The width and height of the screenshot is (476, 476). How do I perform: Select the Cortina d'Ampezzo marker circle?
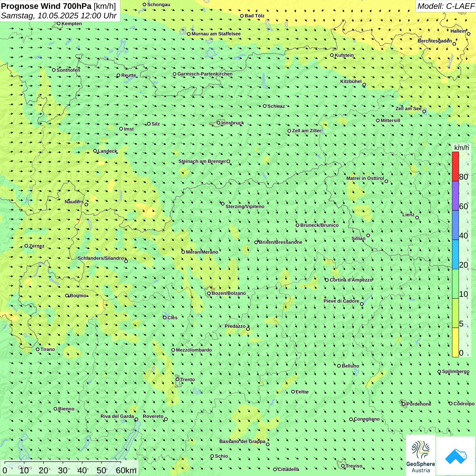tap(327, 280)
